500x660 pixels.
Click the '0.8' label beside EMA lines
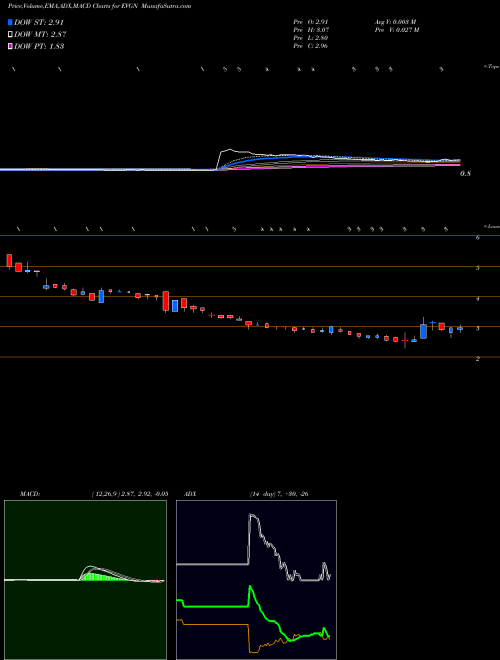465,173
